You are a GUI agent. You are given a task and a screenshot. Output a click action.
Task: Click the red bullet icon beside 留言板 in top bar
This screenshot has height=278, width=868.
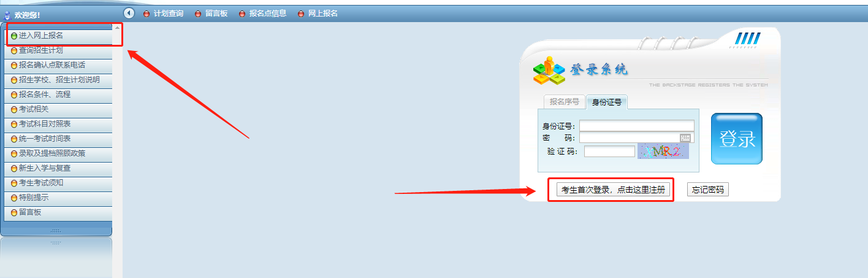point(198,14)
